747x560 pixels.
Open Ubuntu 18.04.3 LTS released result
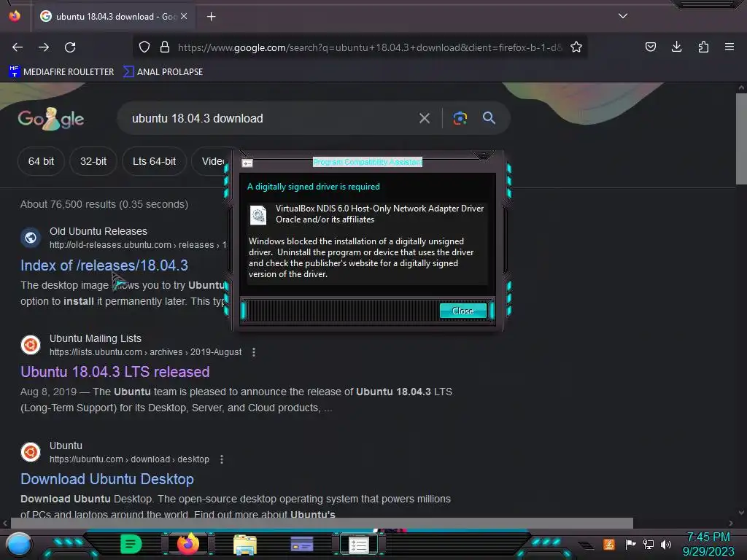(115, 372)
